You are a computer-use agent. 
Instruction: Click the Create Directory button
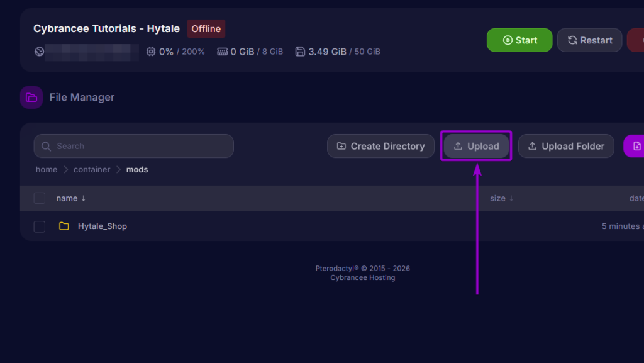point(380,146)
